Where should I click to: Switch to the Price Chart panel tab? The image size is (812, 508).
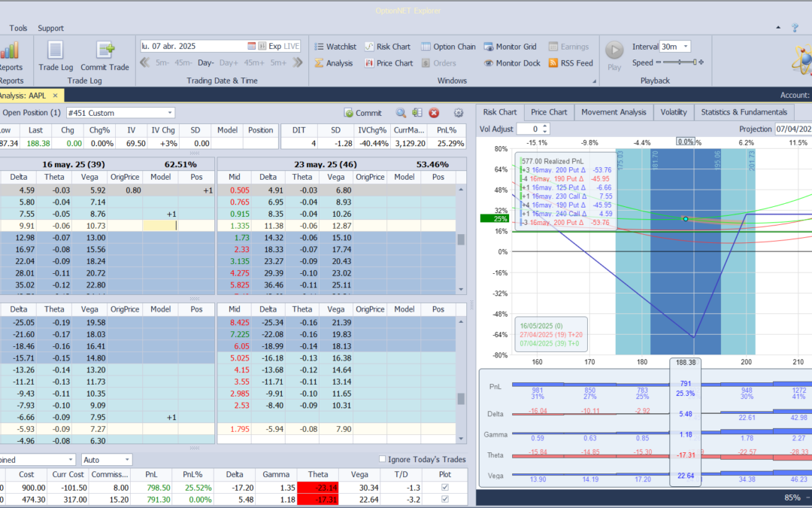(549, 112)
